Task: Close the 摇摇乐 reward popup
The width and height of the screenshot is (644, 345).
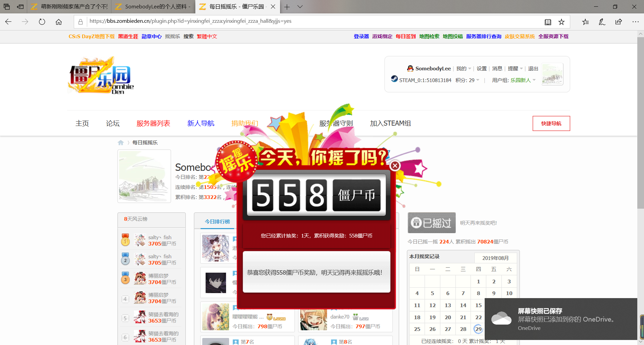Action: coord(395,165)
